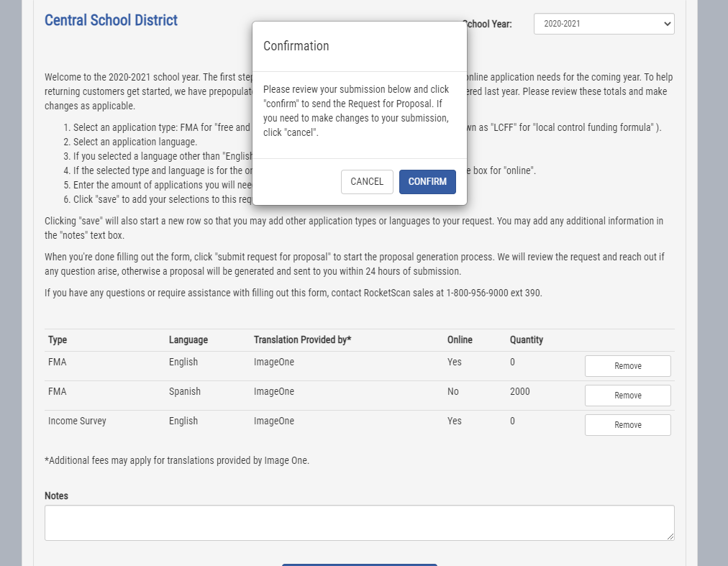Select the Confirmation dialog title
728x566 pixels.
296,46
